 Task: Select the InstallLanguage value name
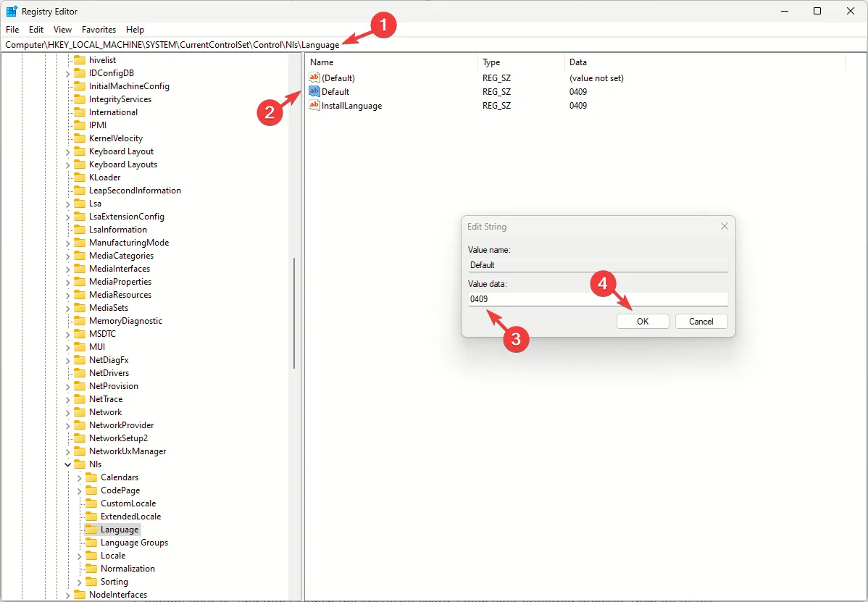(351, 106)
